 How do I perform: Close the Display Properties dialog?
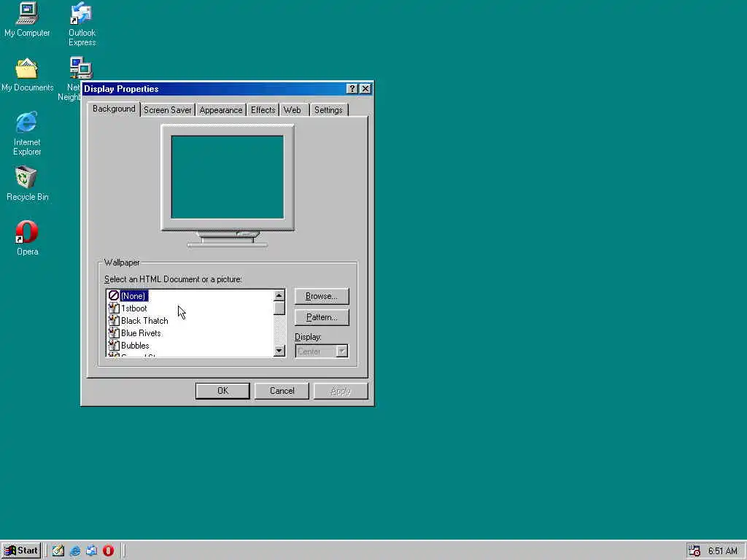point(365,88)
